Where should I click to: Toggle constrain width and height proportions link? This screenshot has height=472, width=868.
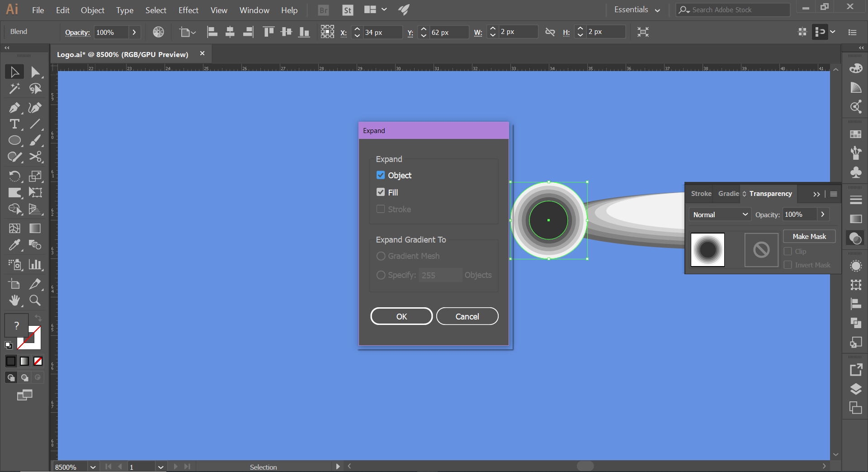point(550,32)
